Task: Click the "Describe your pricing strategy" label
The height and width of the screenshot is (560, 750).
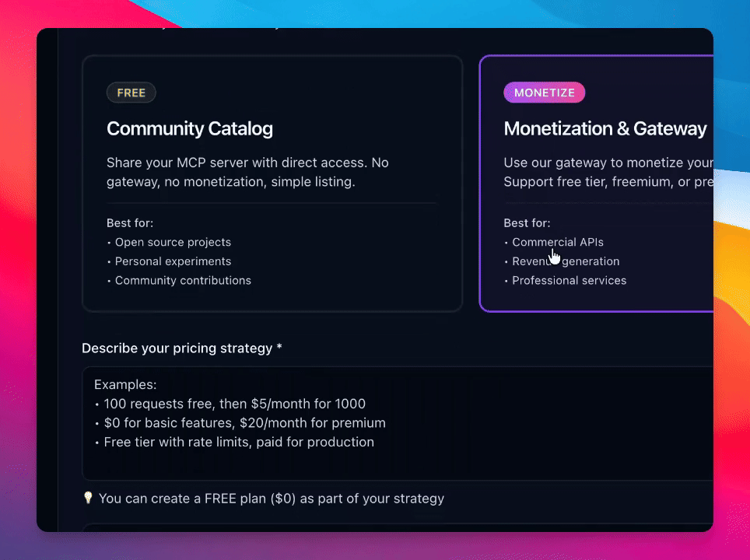Action: [177, 348]
